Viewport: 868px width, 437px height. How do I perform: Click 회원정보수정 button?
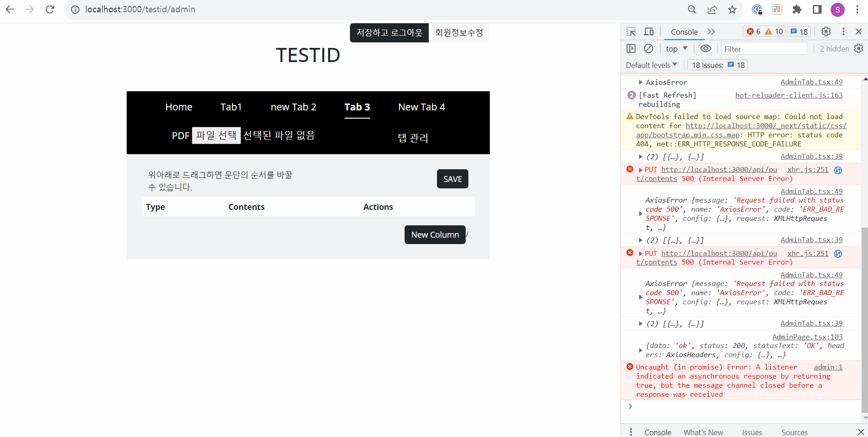tap(459, 33)
